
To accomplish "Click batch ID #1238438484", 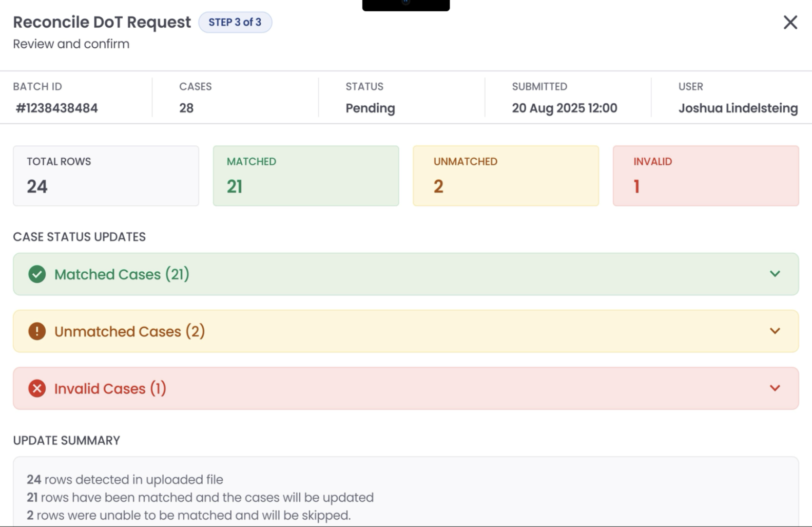I will point(56,108).
